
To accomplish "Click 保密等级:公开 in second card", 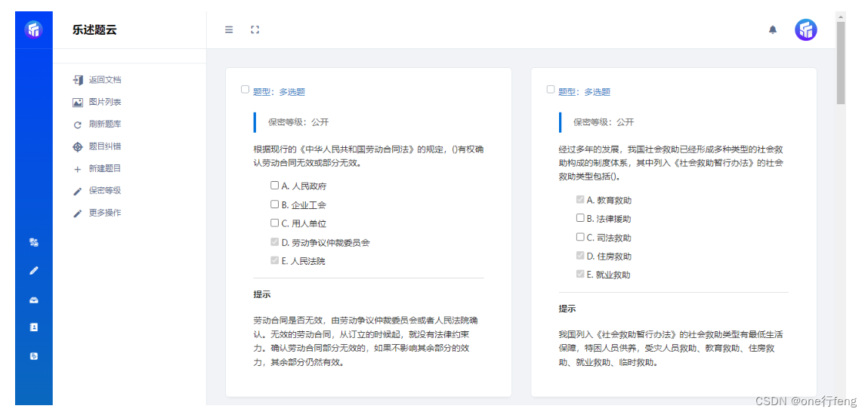I will [604, 123].
